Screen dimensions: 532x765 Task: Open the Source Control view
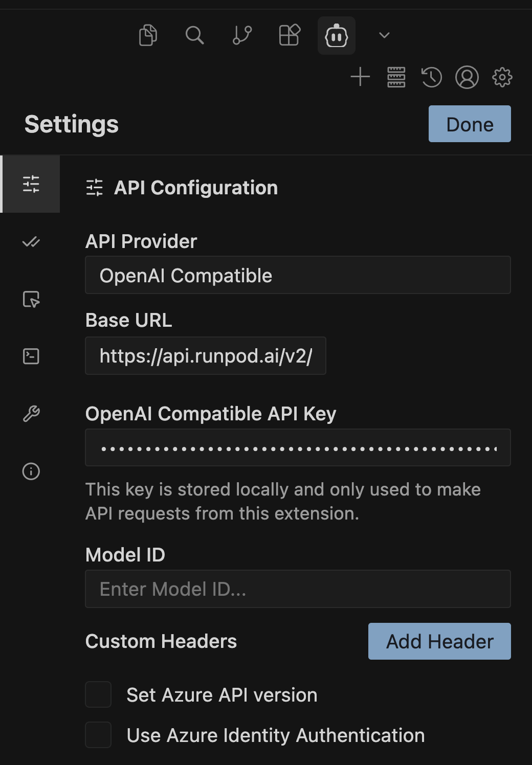click(x=242, y=35)
